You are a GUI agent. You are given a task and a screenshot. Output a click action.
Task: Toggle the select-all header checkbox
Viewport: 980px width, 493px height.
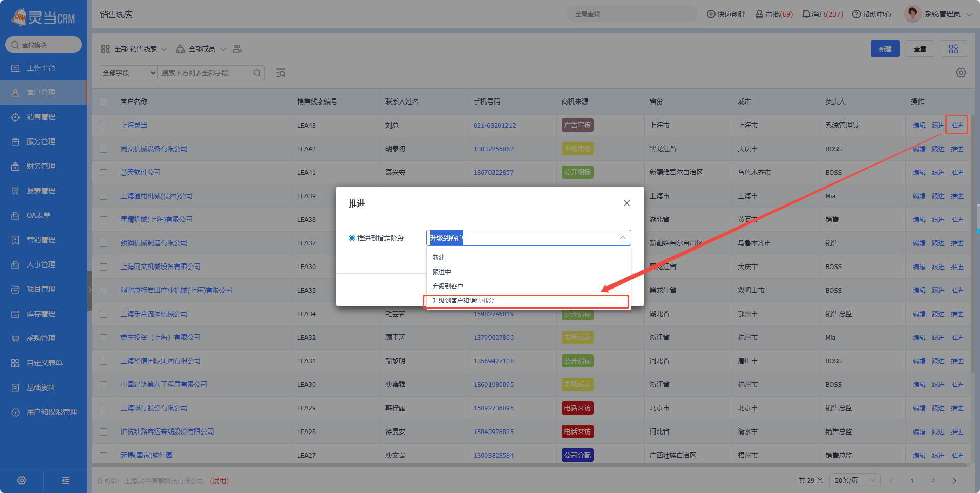click(104, 101)
